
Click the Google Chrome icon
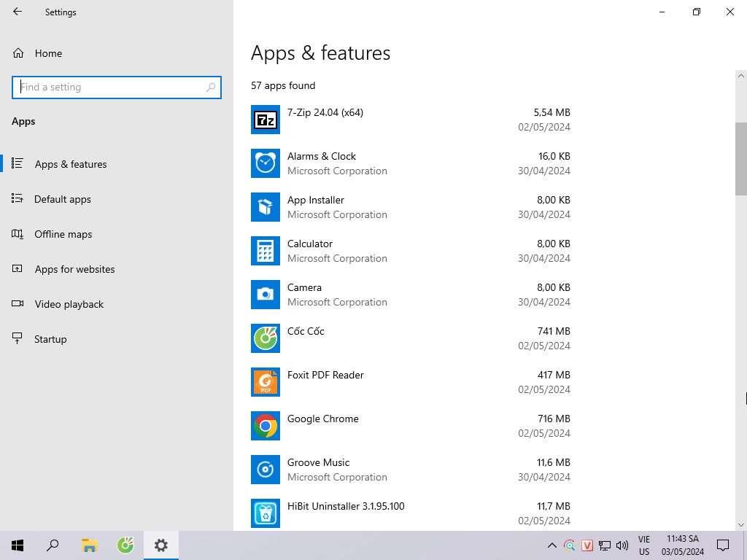(x=265, y=426)
